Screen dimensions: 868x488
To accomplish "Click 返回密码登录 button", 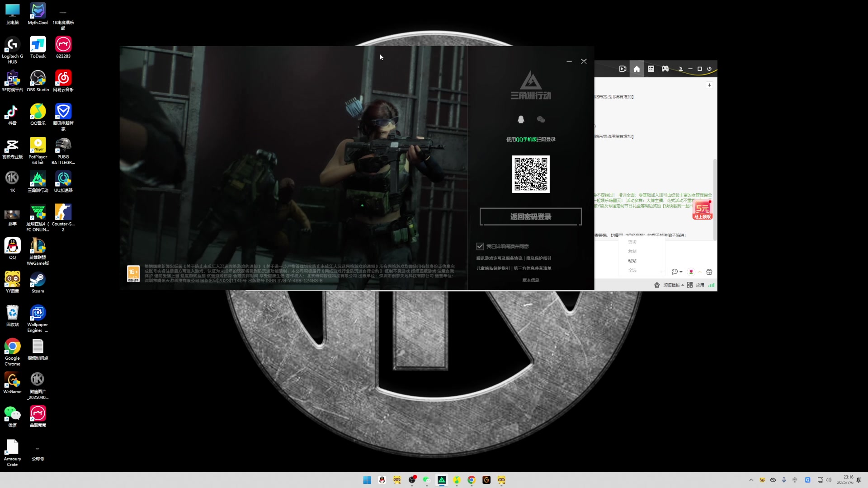I will point(531,216).
